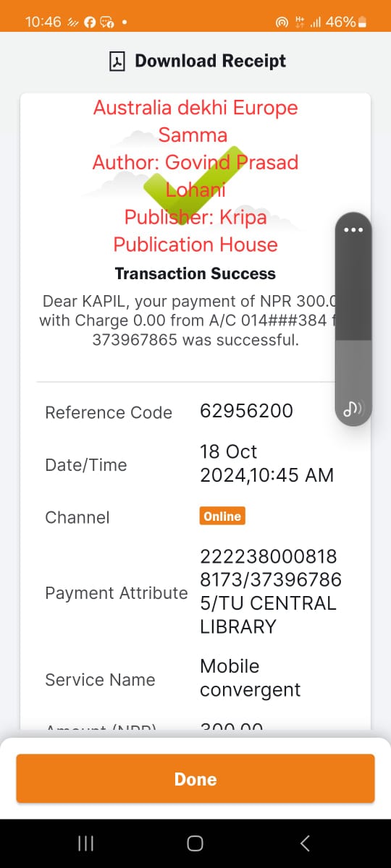The height and width of the screenshot is (868, 391).
Task: Tap the Done button
Action: pyautogui.click(x=195, y=779)
